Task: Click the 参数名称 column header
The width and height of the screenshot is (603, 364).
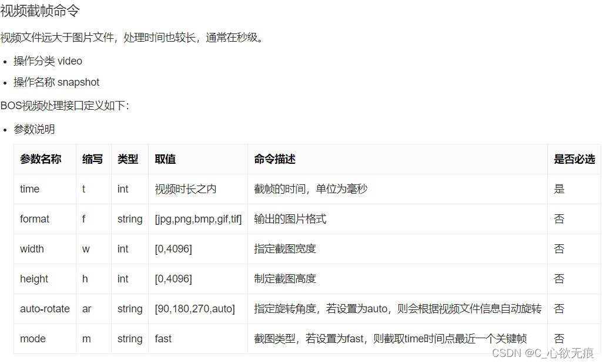Action: [41, 159]
